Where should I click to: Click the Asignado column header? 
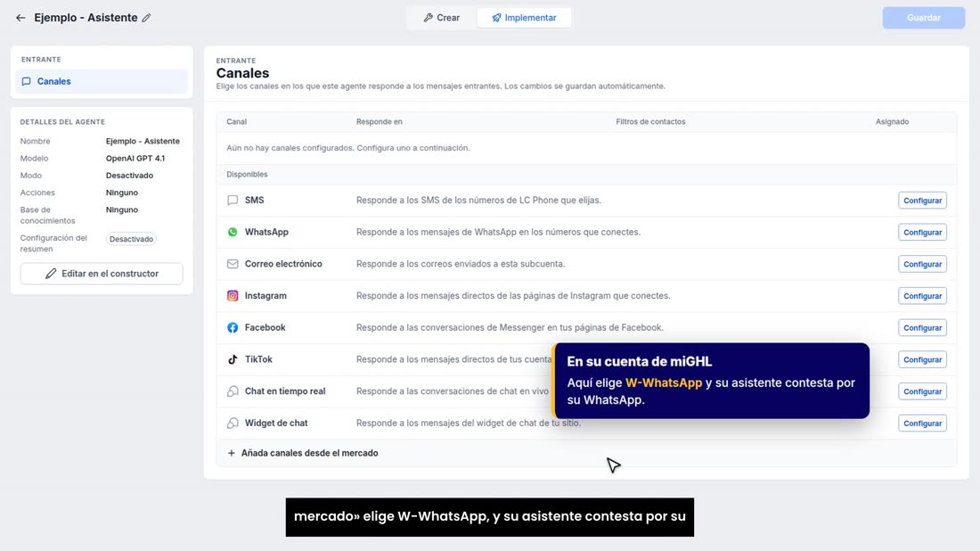[892, 122]
